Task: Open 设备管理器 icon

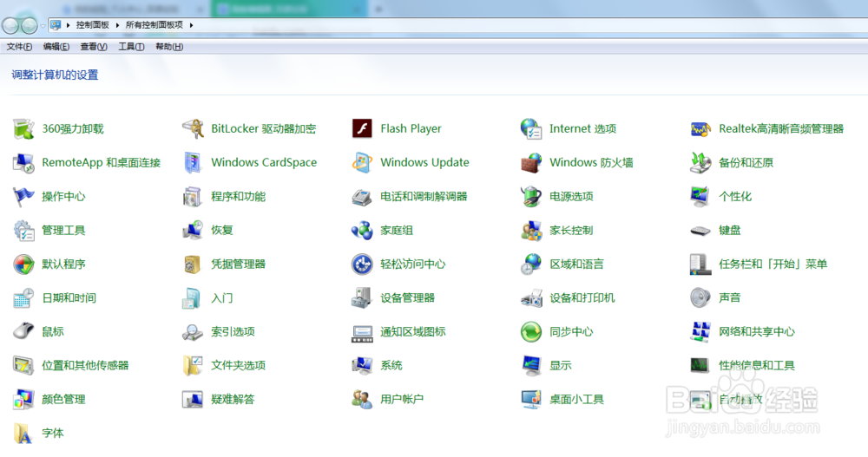Action: [x=362, y=298]
